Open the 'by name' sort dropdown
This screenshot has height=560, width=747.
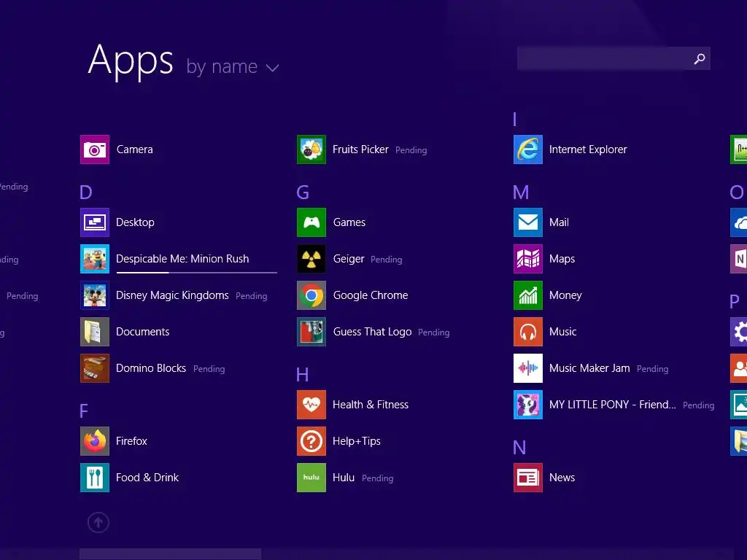(232, 66)
